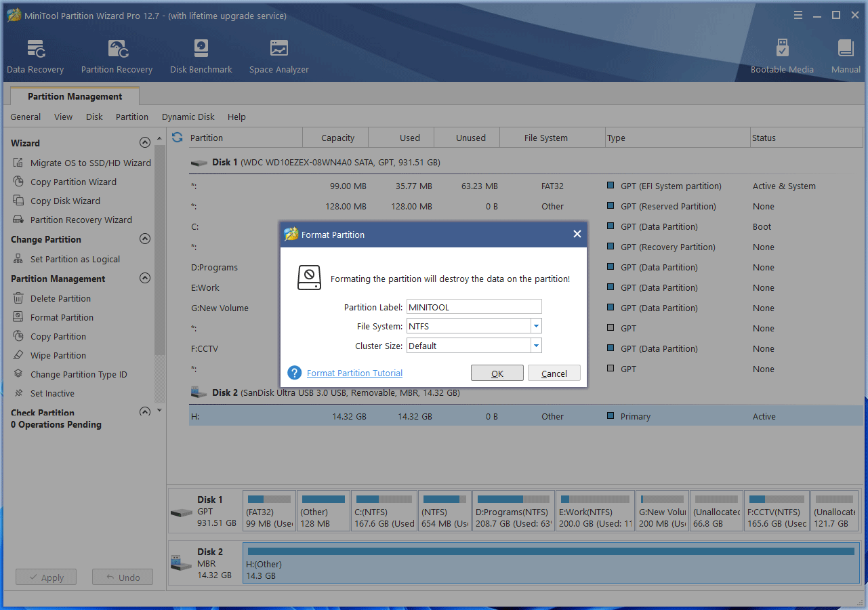Select E:Work(NTFS) block in disk map
Viewport: 868px width, 610px height.
pyautogui.click(x=595, y=511)
